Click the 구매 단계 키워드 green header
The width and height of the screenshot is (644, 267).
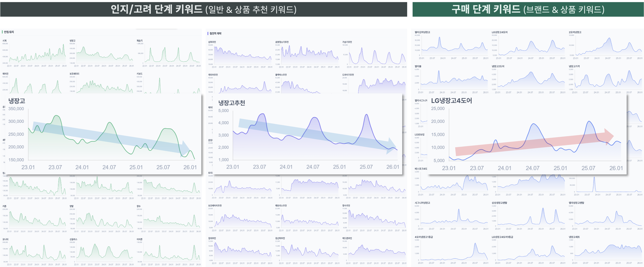528,9
